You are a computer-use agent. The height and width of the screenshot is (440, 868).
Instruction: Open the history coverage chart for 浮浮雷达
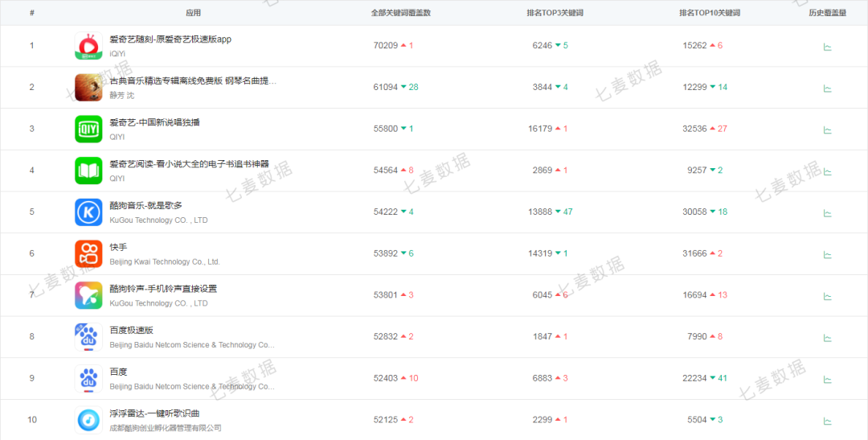pos(828,421)
